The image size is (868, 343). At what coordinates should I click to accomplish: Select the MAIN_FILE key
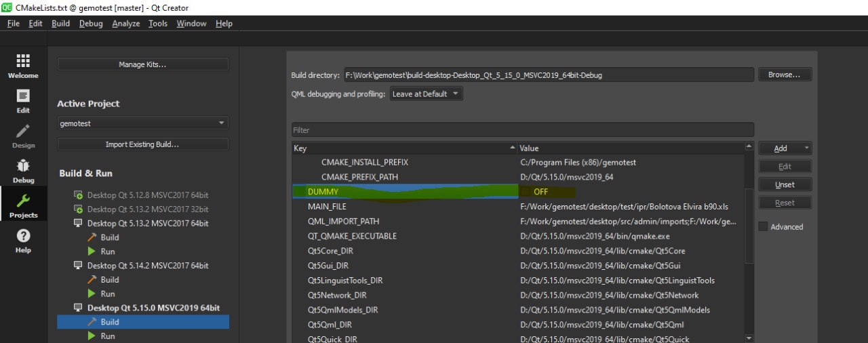coord(327,206)
